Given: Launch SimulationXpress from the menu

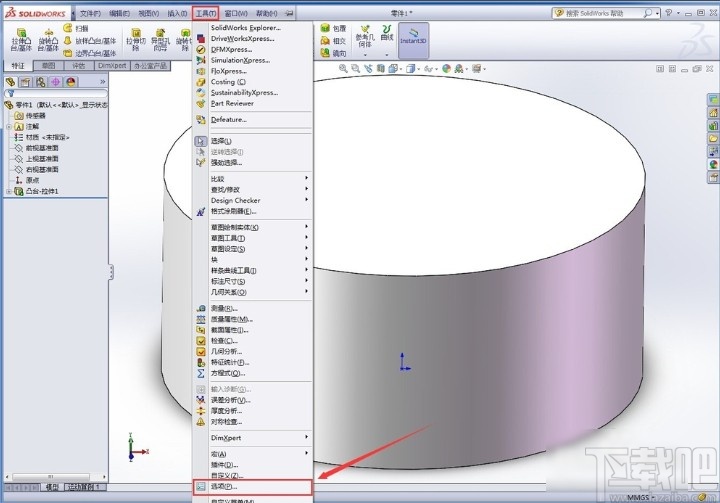Looking at the screenshot, I should pos(240,60).
